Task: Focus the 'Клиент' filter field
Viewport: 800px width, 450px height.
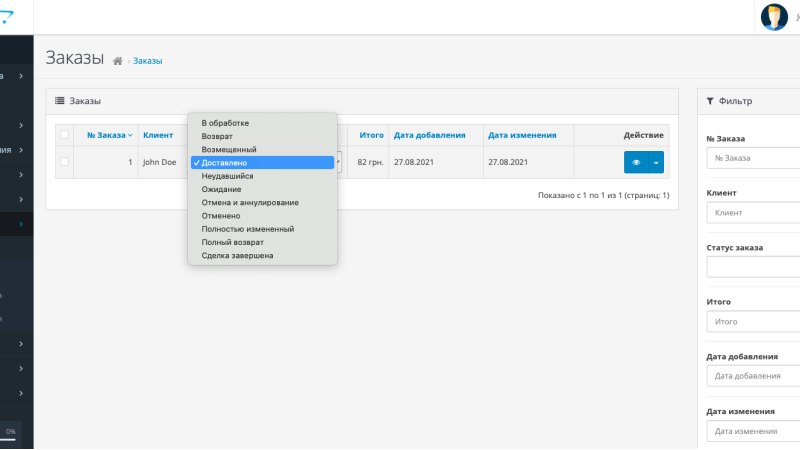Action: pyautogui.click(x=753, y=213)
